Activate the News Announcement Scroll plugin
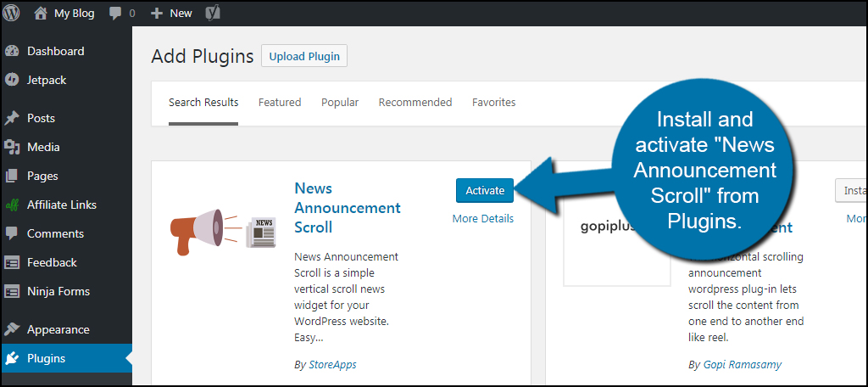The height and width of the screenshot is (387, 868). [x=485, y=191]
